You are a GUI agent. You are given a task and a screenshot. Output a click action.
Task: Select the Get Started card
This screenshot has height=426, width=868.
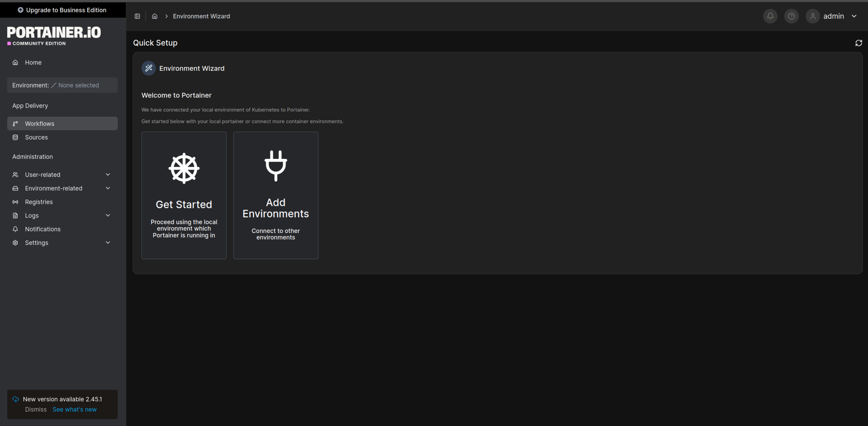184,196
